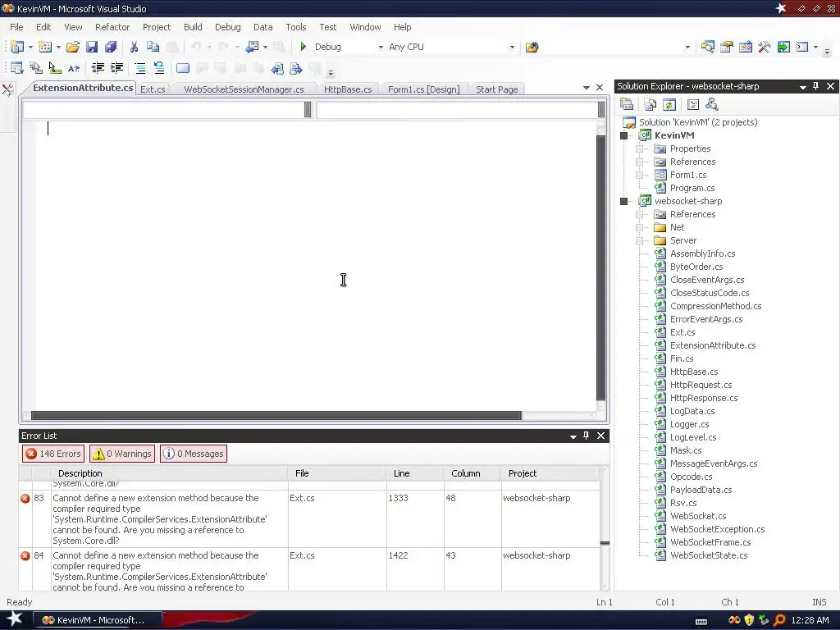This screenshot has width=840, height=630.
Task: Click the Display Word Completion icon
Action: coord(74,68)
